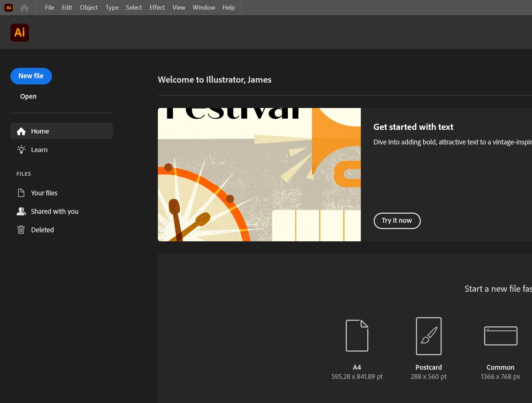Click the Open button
Screen dimensions: 532x403
pyautogui.click(x=28, y=96)
